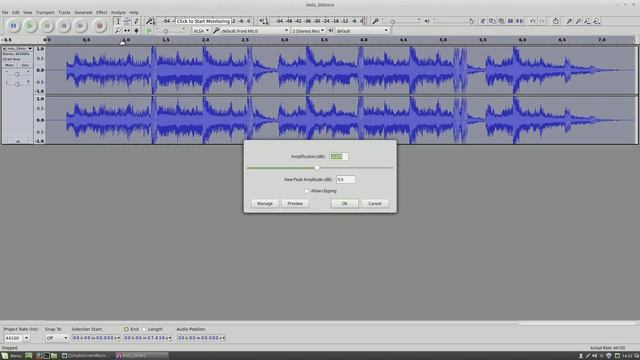Image resolution: width=640 pixels, height=360 pixels.
Task: Open the recording channels dropdown
Action: (x=308, y=31)
